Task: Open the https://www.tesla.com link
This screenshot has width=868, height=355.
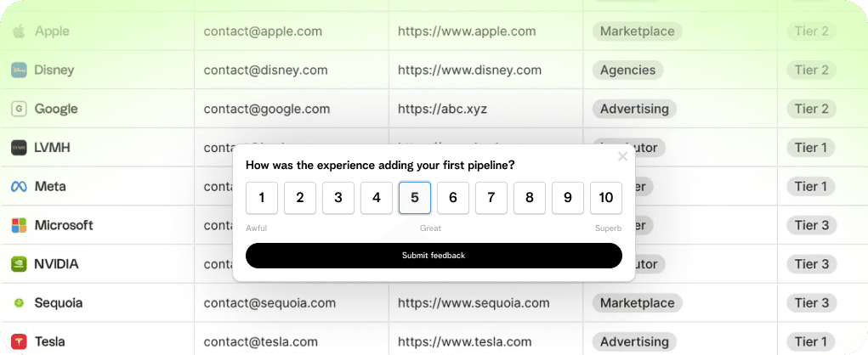Action: 464,341
